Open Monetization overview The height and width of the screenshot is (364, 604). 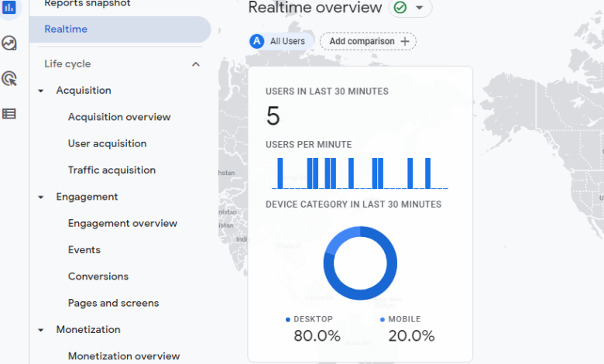(124, 356)
